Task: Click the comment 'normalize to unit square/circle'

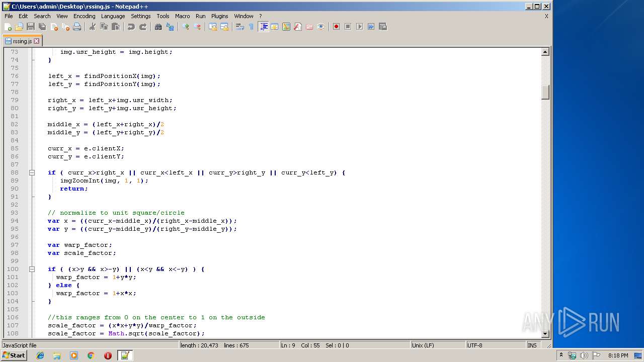Action: pos(122,213)
